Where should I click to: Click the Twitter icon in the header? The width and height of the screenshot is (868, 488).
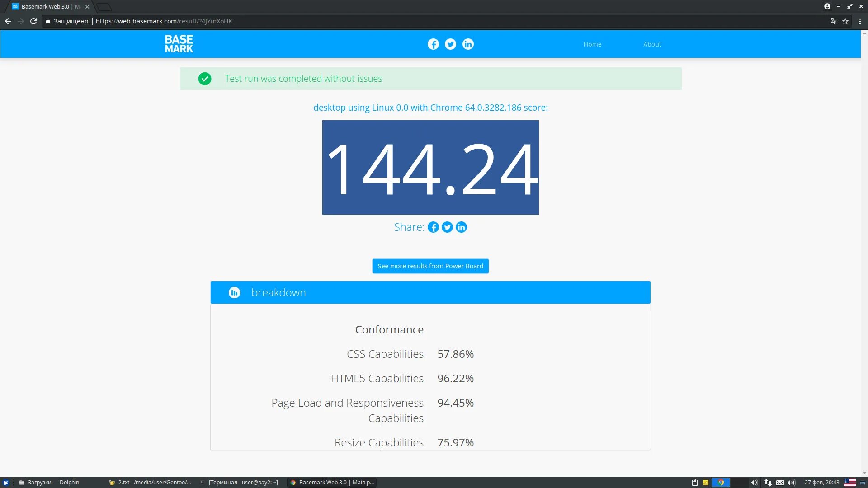tap(450, 44)
